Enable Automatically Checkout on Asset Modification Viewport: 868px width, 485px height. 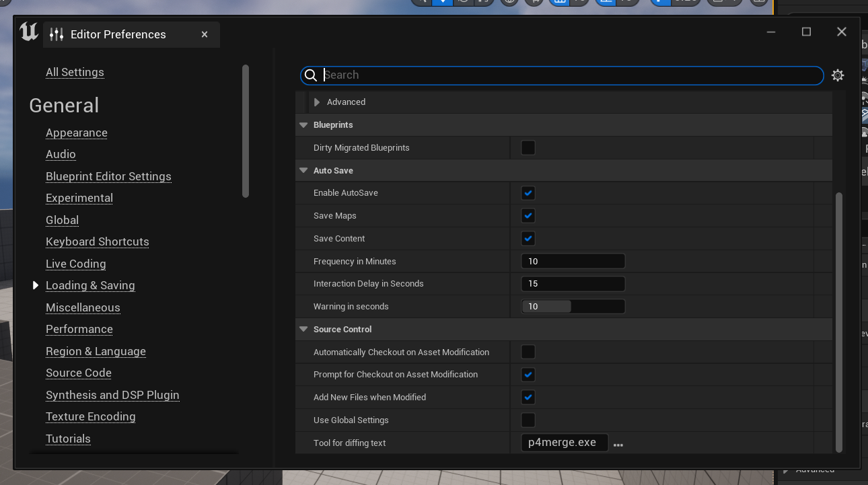click(528, 352)
